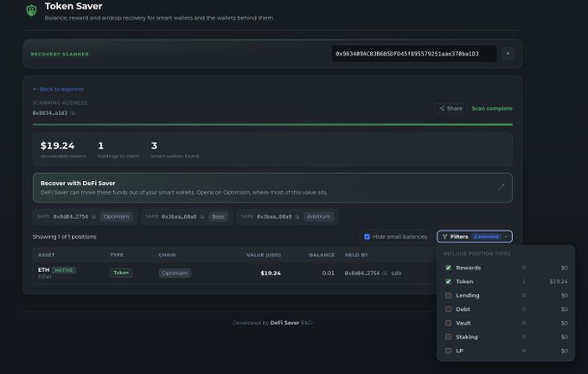Click the Token type badge in row
The height and width of the screenshot is (374, 588).
tap(121, 273)
